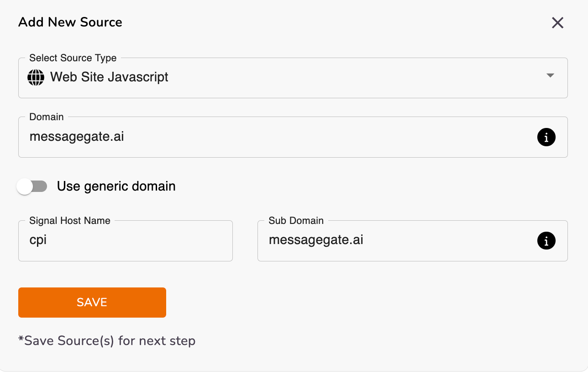Focus the Domain input field
Screen dimensions: 588x372
click(293, 137)
